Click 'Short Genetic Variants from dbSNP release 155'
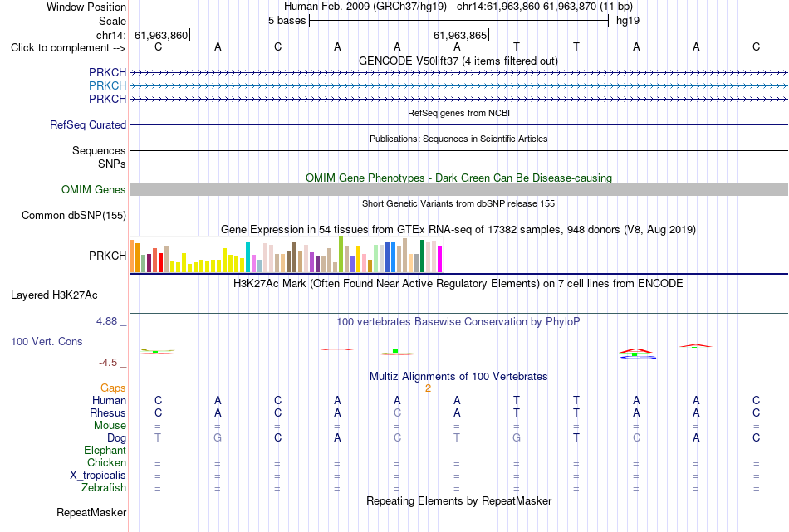 click(x=458, y=203)
